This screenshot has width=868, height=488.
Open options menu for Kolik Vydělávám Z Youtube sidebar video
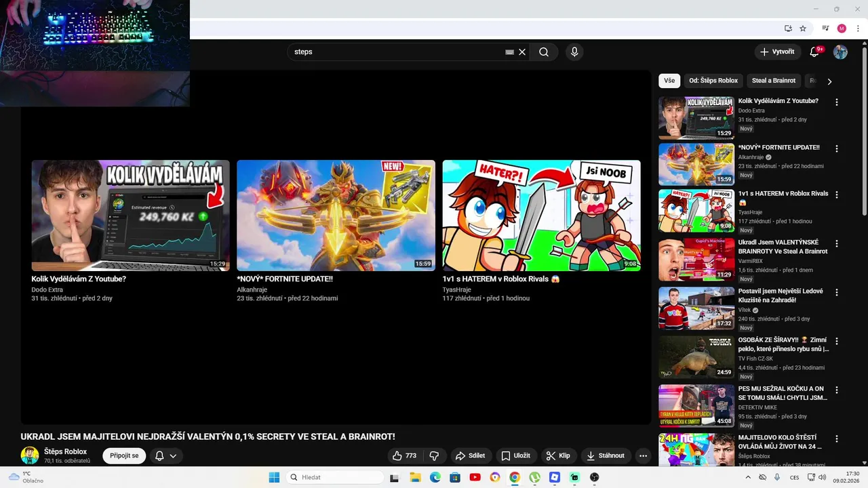836,102
